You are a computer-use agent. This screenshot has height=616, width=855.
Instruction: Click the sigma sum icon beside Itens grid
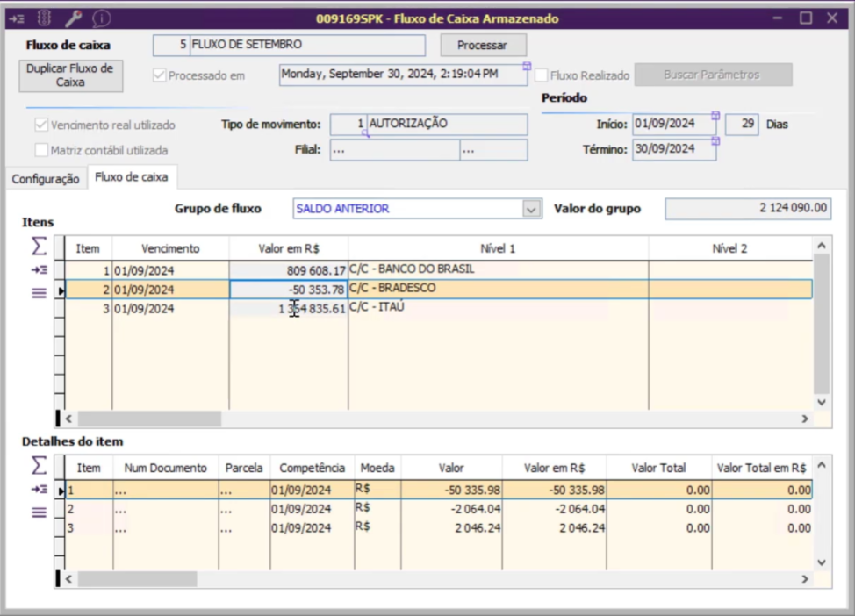click(x=39, y=247)
